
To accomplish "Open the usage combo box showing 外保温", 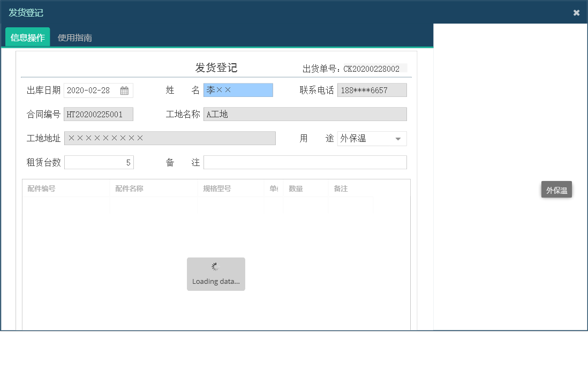I will pyautogui.click(x=370, y=138).
